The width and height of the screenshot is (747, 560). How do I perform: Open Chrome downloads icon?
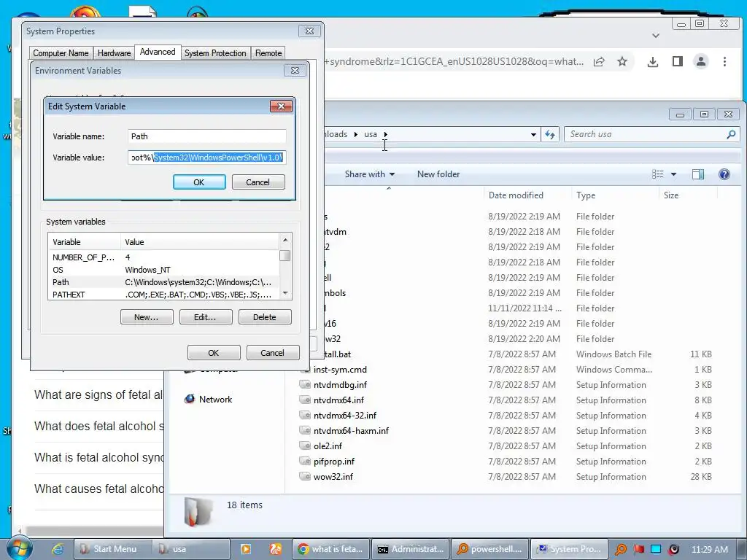pyautogui.click(x=653, y=61)
